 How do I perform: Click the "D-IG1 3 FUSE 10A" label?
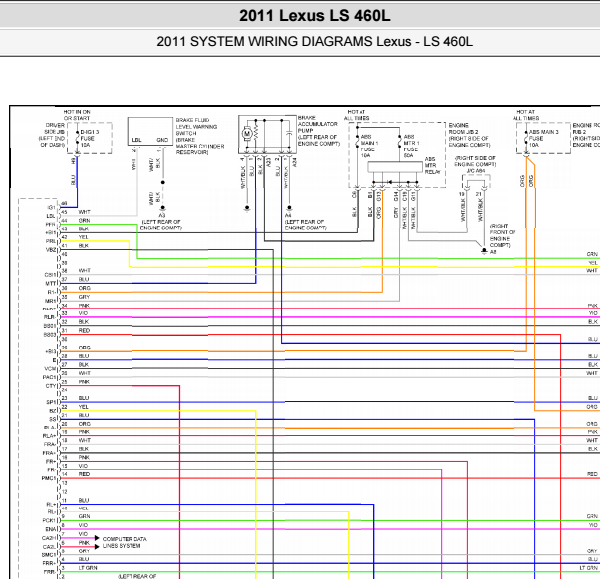(90, 138)
